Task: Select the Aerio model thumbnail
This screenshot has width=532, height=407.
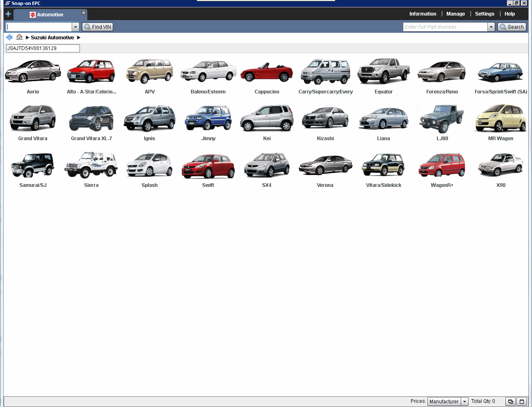Action: tap(33, 71)
